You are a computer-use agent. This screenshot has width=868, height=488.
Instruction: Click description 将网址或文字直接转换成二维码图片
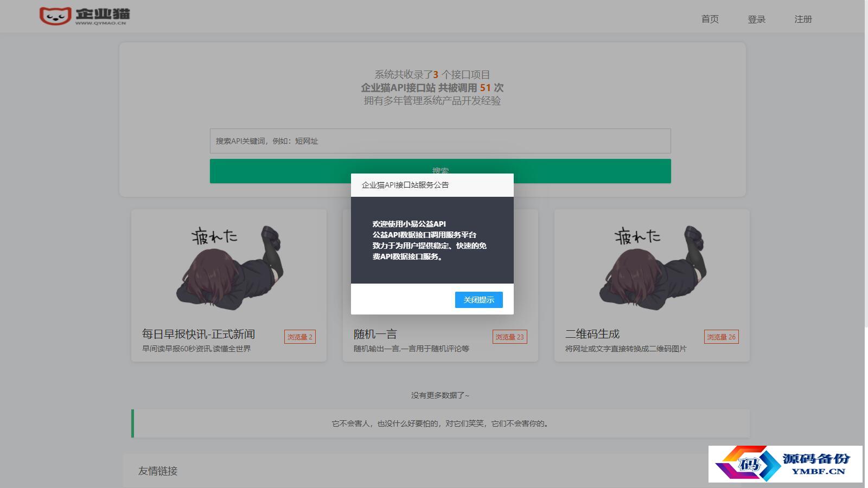tap(626, 349)
